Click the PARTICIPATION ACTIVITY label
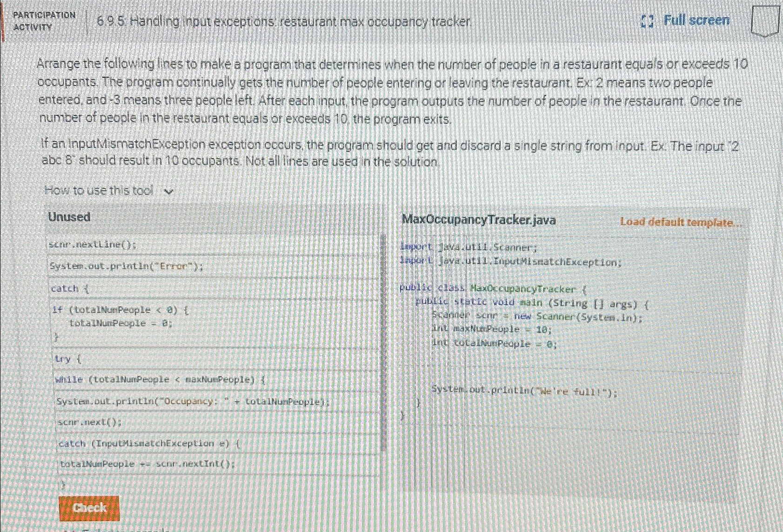 (x=44, y=20)
